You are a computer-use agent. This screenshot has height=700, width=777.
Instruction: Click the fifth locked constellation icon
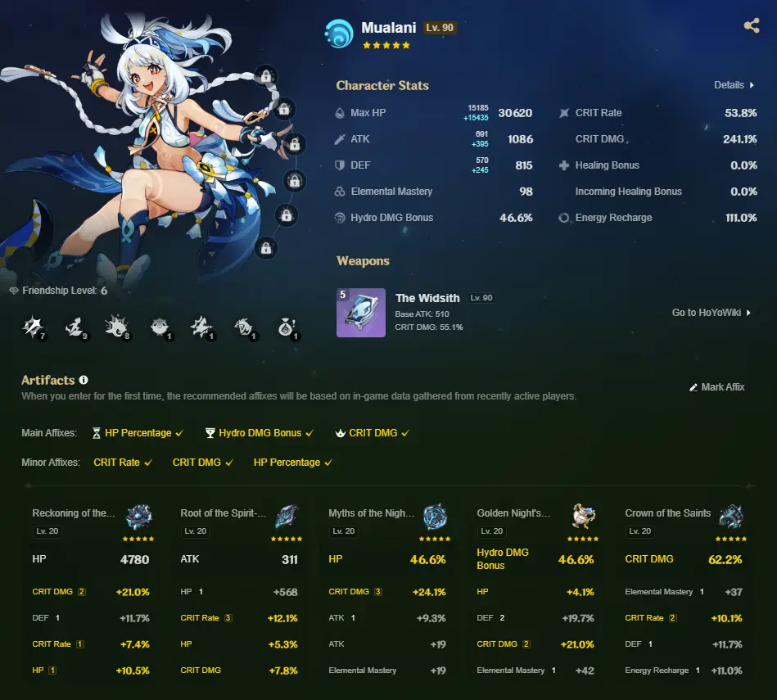[x=287, y=215]
